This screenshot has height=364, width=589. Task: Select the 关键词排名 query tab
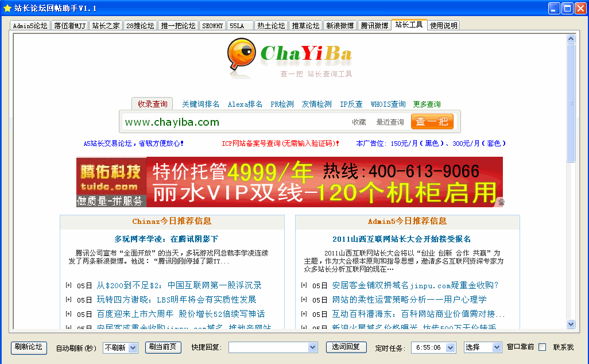coord(200,104)
